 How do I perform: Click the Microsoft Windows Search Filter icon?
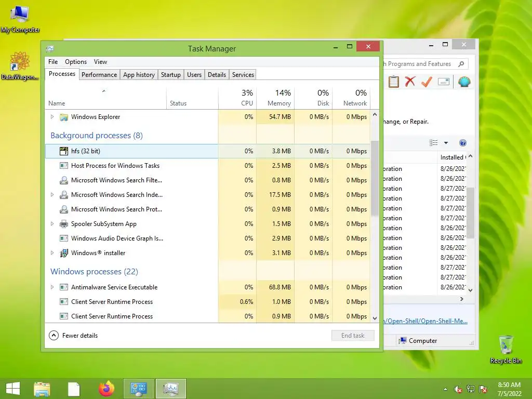tap(64, 180)
